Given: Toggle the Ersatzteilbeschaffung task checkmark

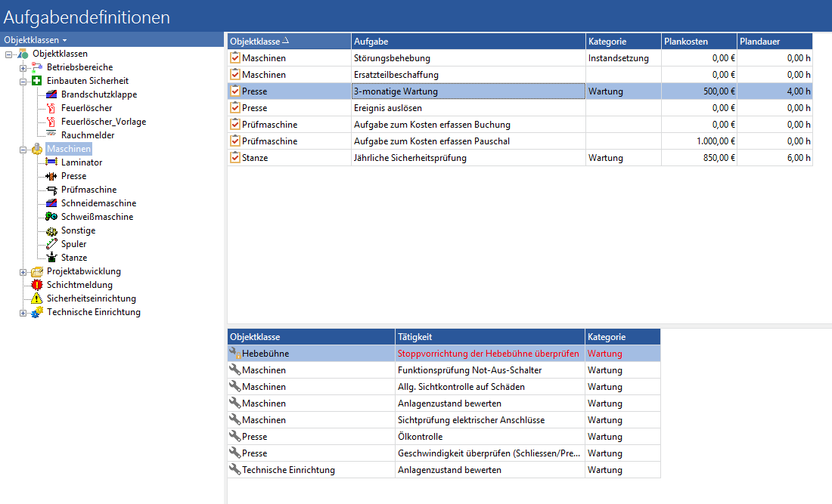Looking at the screenshot, I should tap(235, 75).
